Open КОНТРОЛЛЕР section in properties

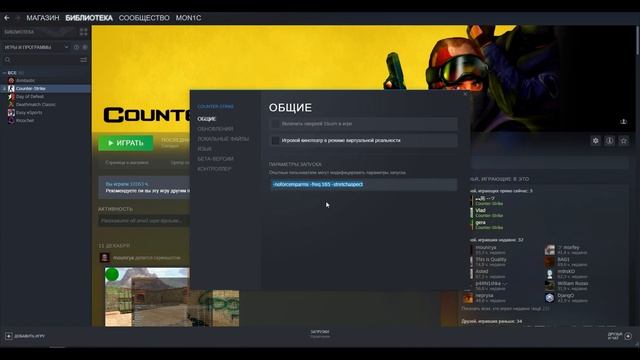coord(214,169)
